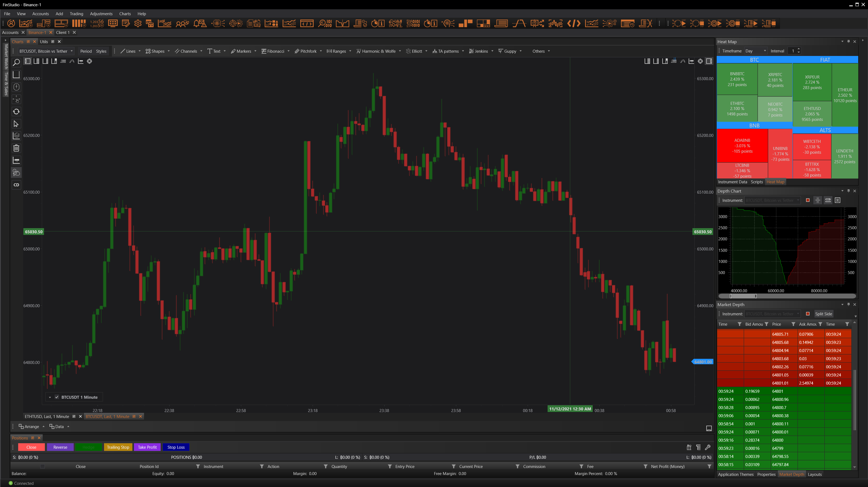The height and width of the screenshot is (487, 868).
Task: Increase the Heat Map Interval stepper
Action: point(799,49)
